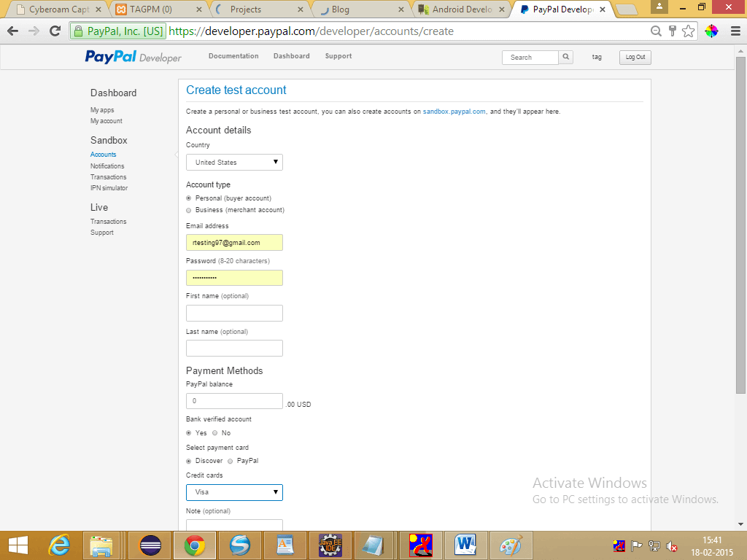The height and width of the screenshot is (560, 747).
Task: Switch to the Android Developers tab
Action: [461, 9]
